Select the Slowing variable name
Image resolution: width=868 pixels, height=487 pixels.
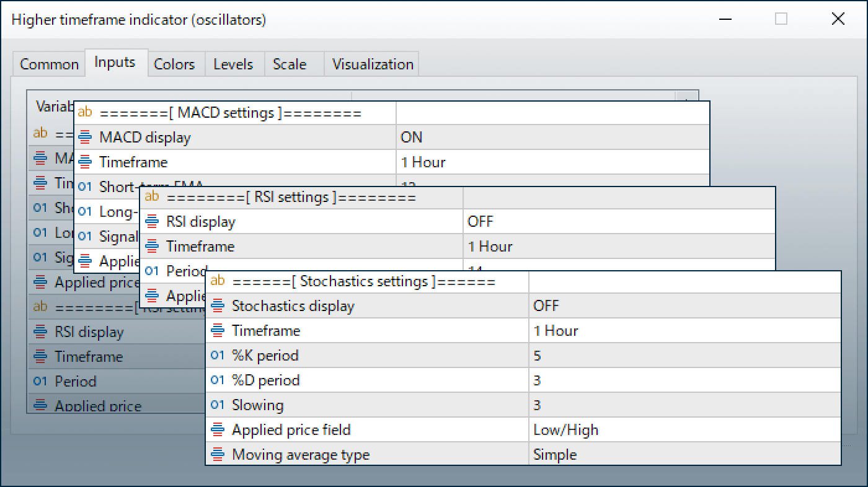point(258,405)
